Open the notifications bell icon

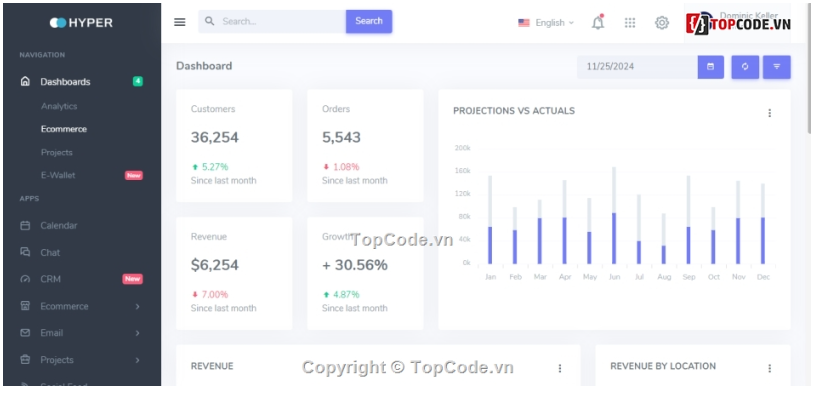pos(598,22)
